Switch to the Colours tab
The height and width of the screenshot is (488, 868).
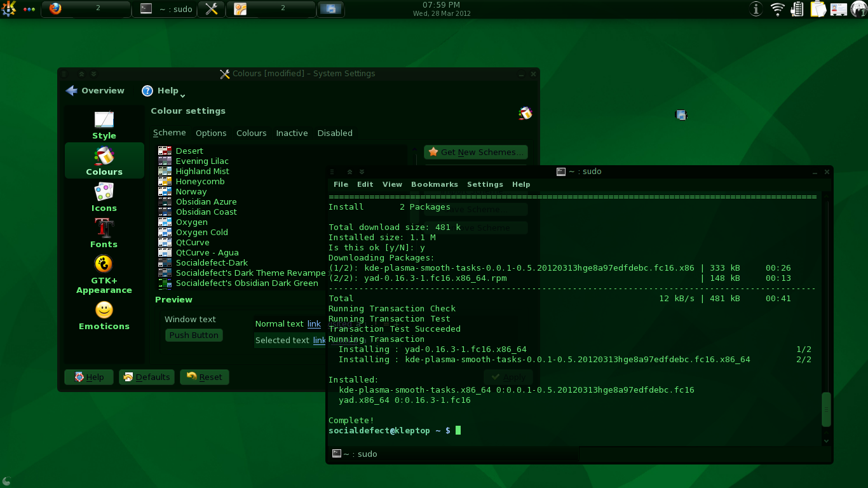pyautogui.click(x=252, y=133)
